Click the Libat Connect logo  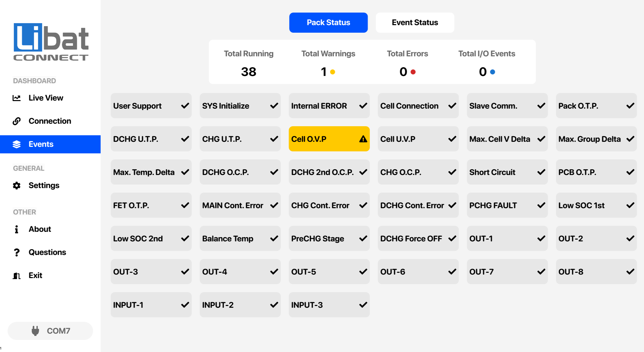point(51,42)
